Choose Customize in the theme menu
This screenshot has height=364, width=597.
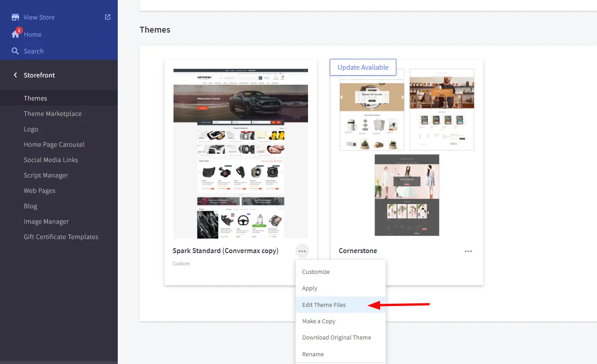point(316,272)
